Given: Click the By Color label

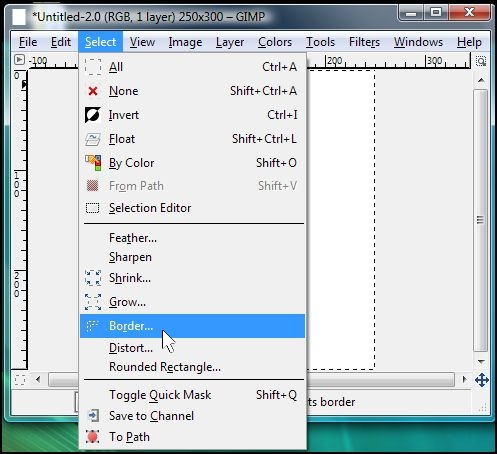Looking at the screenshot, I should click(x=132, y=163).
